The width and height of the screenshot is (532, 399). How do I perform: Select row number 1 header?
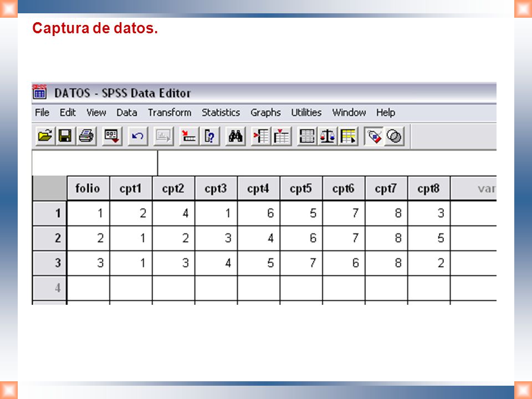[49, 213]
